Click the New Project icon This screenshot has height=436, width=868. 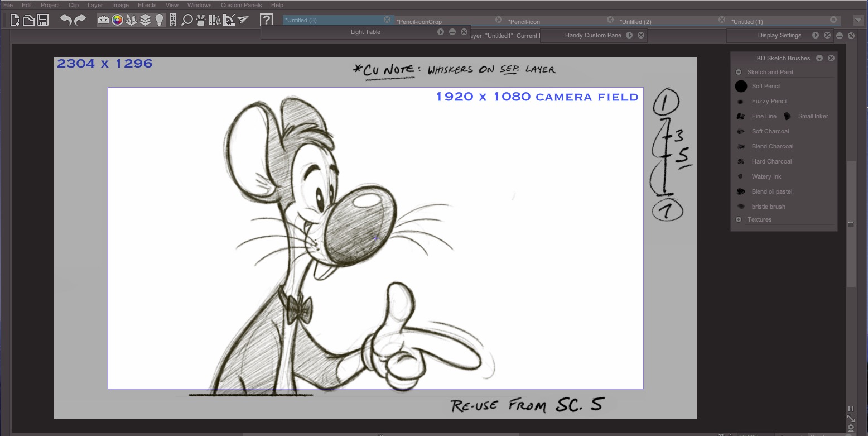[x=15, y=20]
